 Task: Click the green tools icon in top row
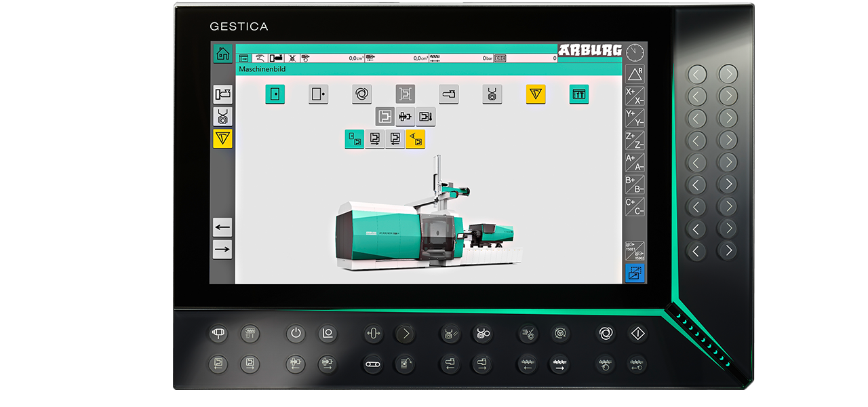pyautogui.click(x=579, y=94)
